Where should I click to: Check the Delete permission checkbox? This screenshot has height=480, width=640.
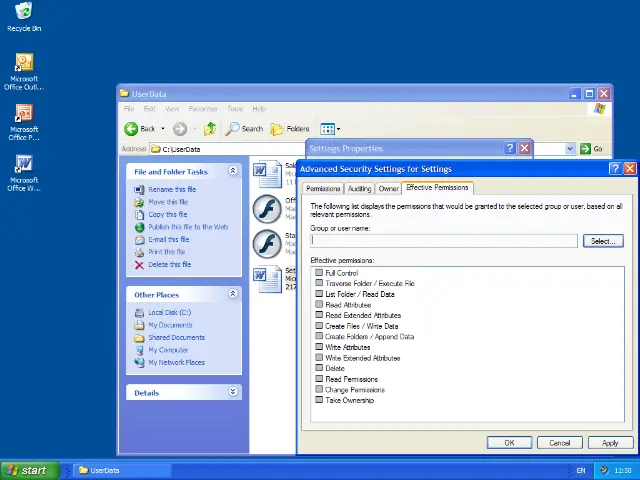320,368
